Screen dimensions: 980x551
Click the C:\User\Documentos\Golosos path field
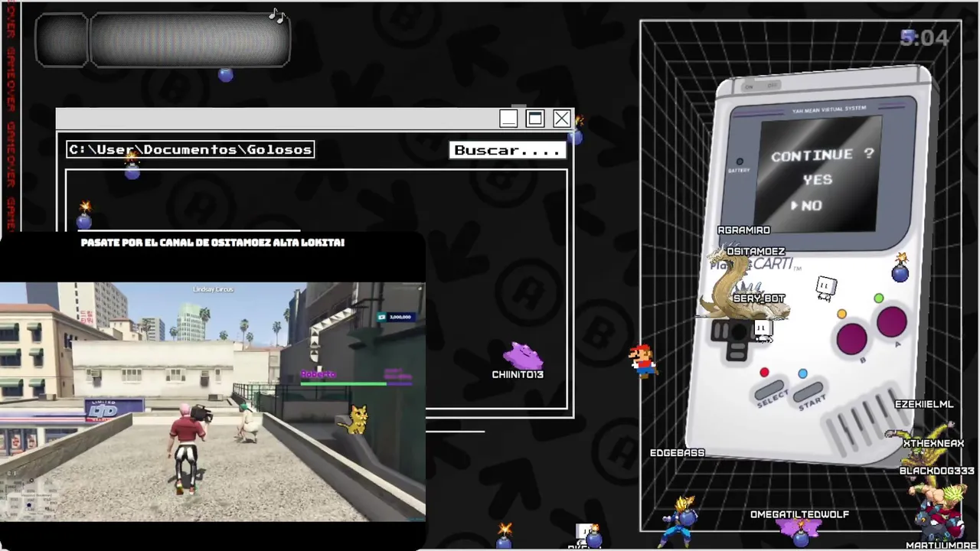[x=190, y=149]
